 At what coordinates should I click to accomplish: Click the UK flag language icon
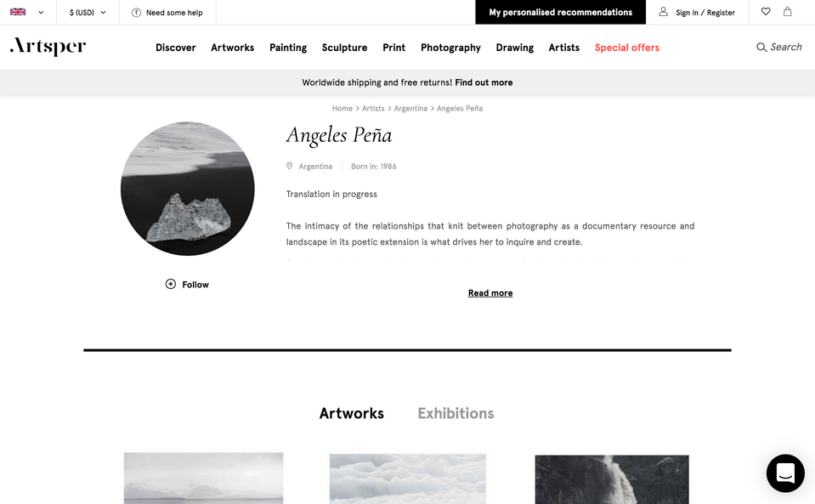[18, 12]
